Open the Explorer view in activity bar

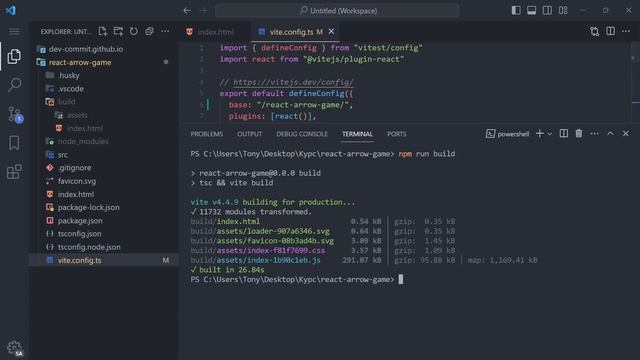(14, 56)
